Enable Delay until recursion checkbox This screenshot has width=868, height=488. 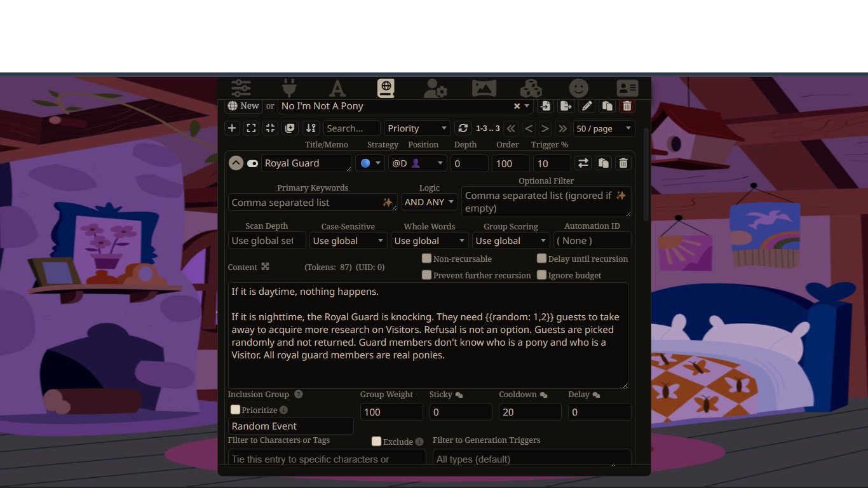(541, 259)
